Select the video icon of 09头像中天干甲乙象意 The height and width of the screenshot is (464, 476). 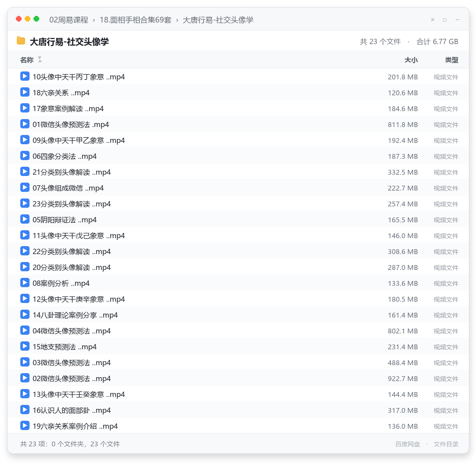pyautogui.click(x=25, y=140)
